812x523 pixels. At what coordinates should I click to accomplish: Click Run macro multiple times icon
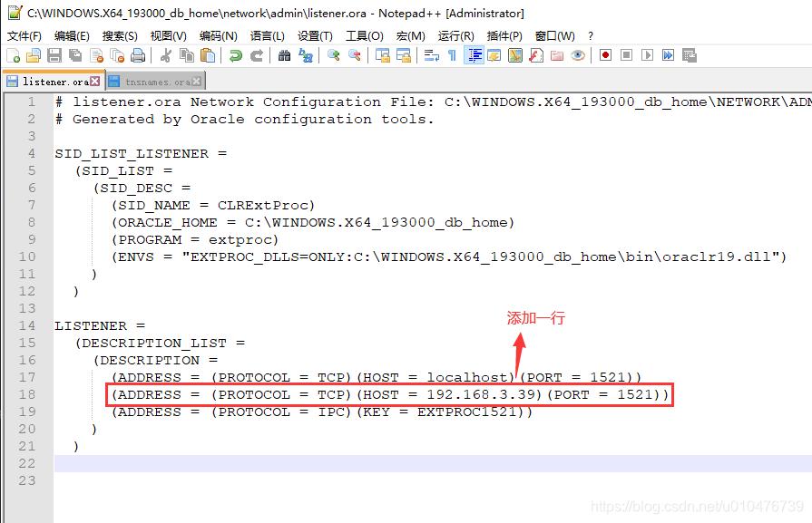(668, 55)
